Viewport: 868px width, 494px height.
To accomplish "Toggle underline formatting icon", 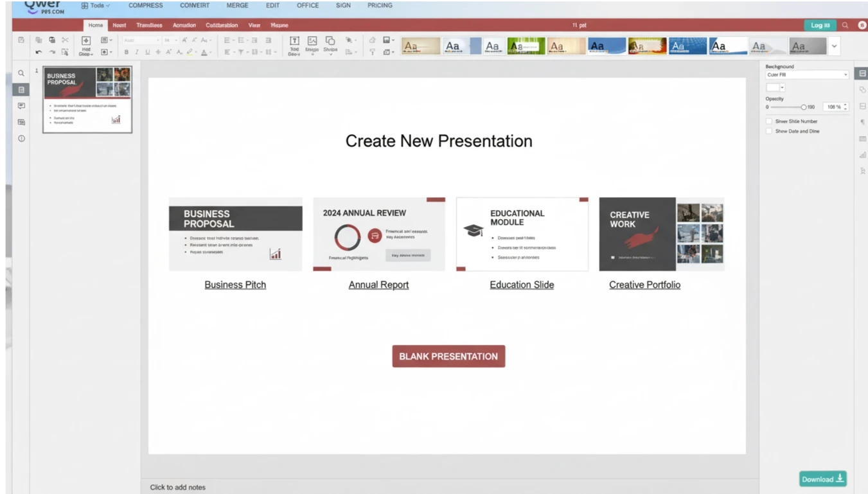I will pyautogui.click(x=147, y=52).
